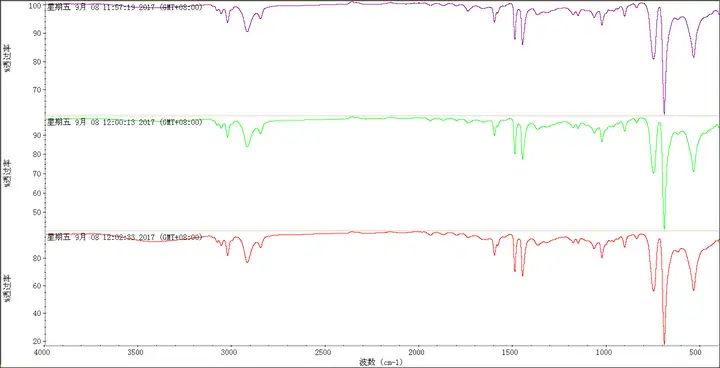Viewport: 720px width, 368px height.
Task: Select the red spectrum title 12:02:33
Action: [x=124, y=237]
